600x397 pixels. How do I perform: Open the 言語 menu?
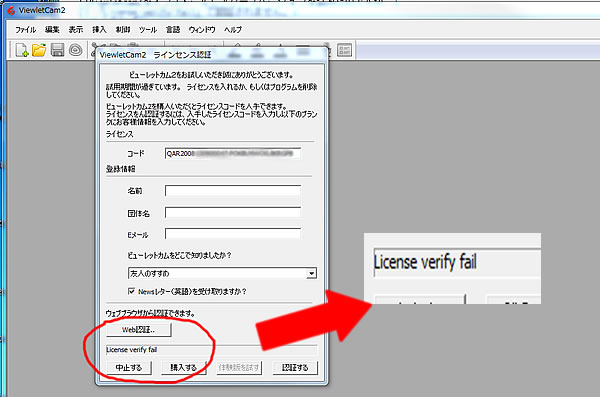[x=173, y=30]
